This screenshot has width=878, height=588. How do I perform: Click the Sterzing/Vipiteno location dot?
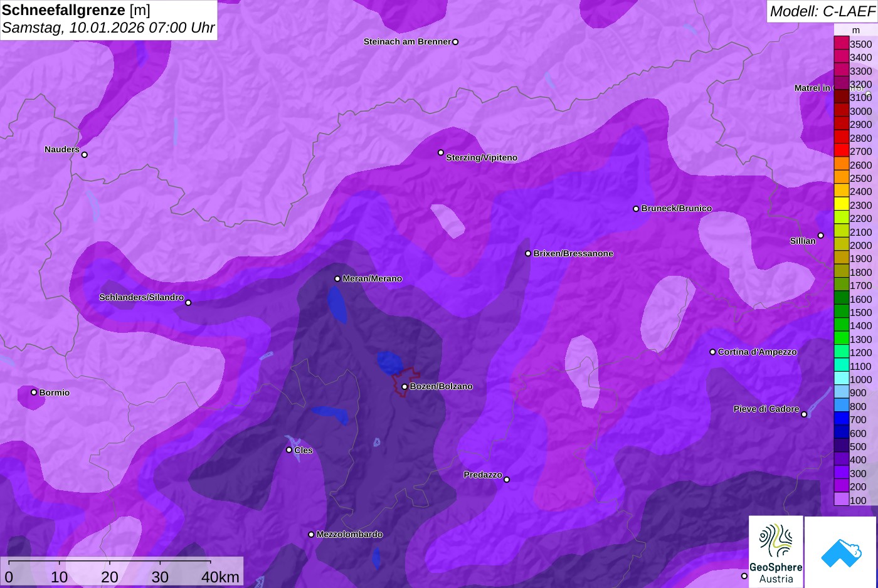tap(441, 153)
